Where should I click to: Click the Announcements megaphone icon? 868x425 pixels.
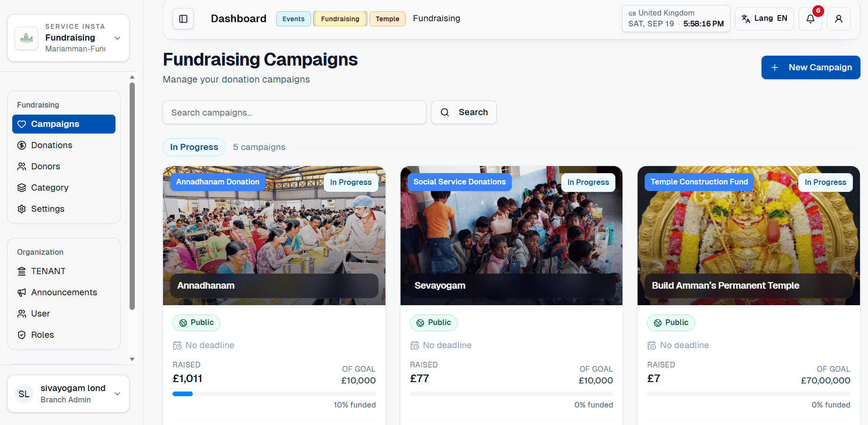(x=22, y=292)
